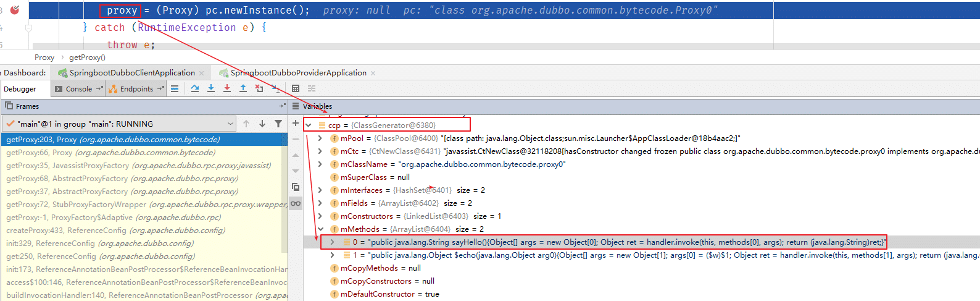Open Evaluate Expression calculator icon

(296, 88)
